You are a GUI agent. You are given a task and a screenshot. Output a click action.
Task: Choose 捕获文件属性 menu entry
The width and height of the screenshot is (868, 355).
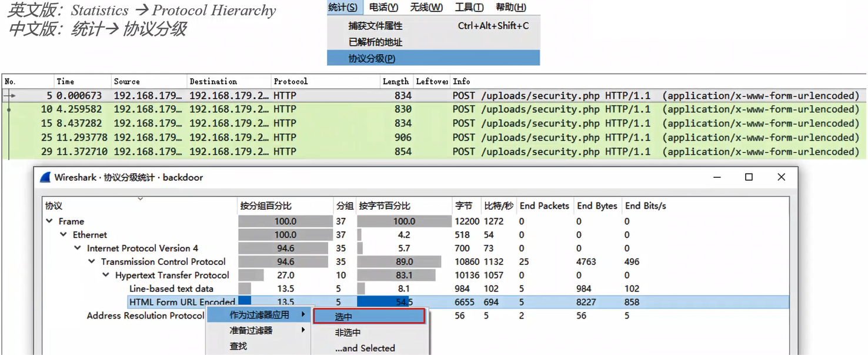[433, 26]
